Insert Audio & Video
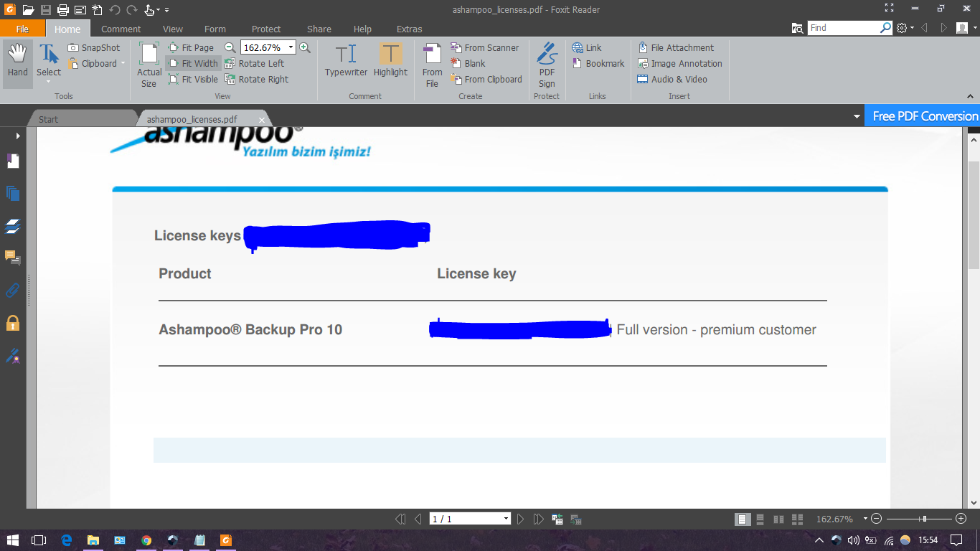Viewport: 980px width, 551px height. coord(672,79)
